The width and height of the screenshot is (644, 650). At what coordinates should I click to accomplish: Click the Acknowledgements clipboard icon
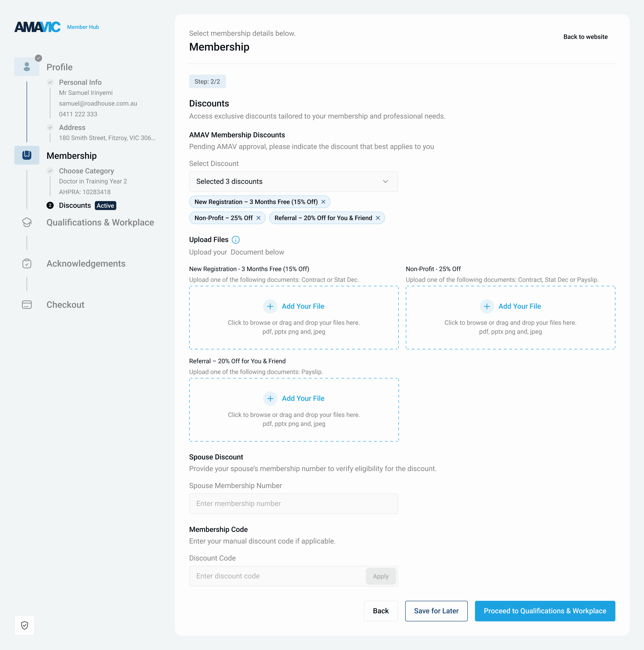click(27, 263)
